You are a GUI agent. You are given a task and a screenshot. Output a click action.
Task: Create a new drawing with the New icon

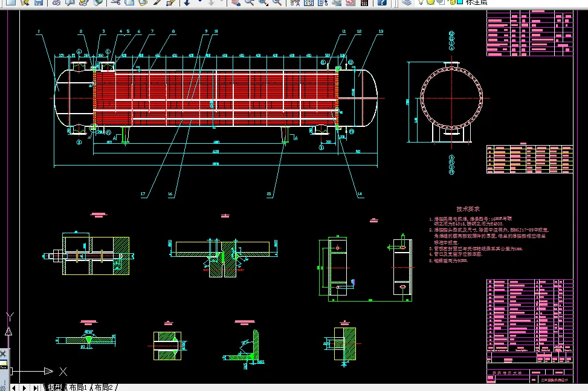click(10, 2)
